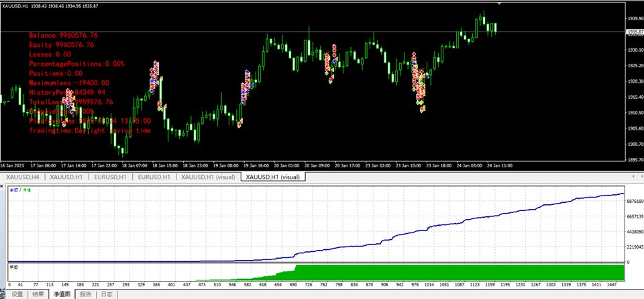Open the 报告 report tab

tap(85, 294)
